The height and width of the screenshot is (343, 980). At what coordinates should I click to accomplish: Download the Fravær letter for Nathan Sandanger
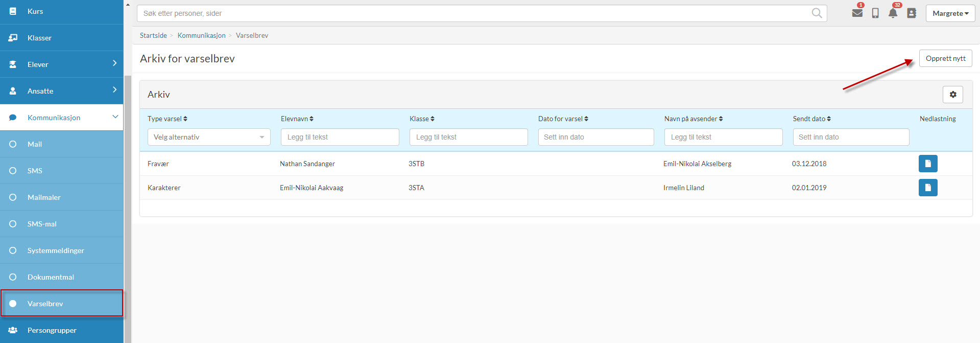(x=928, y=164)
